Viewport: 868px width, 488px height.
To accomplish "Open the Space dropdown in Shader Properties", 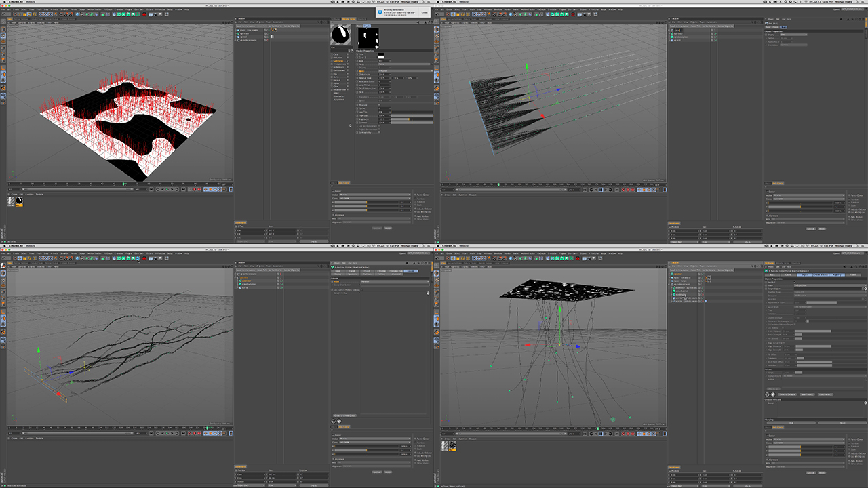I will click(406, 71).
